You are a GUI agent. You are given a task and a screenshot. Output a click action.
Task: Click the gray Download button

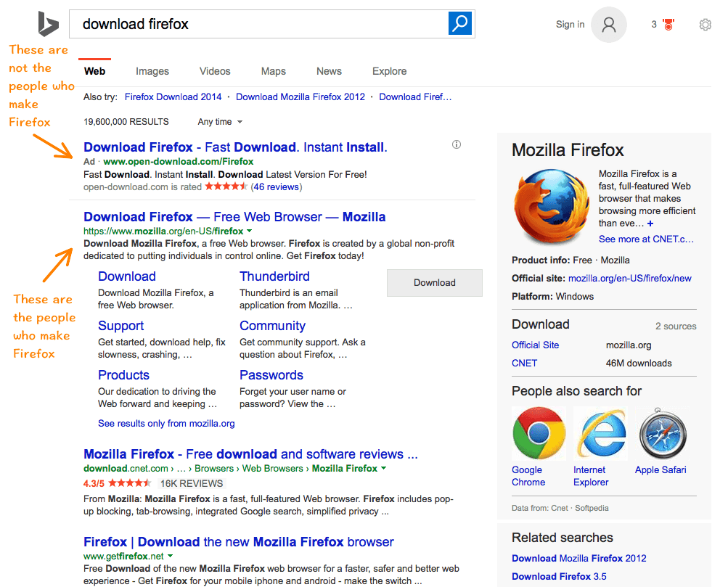pyautogui.click(x=435, y=282)
